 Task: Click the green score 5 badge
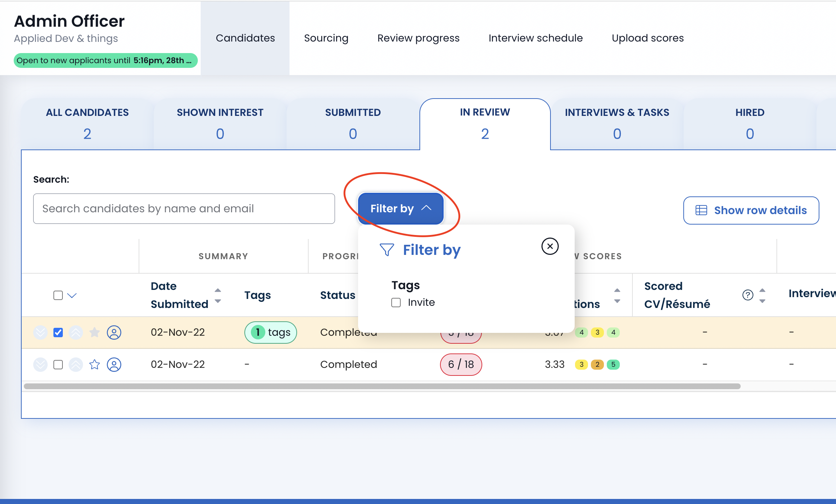(x=613, y=365)
